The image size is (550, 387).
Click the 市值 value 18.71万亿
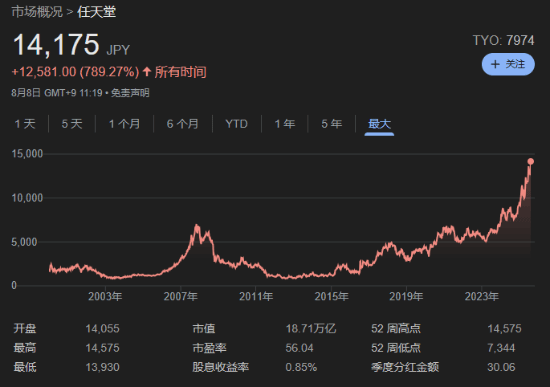[311, 329]
